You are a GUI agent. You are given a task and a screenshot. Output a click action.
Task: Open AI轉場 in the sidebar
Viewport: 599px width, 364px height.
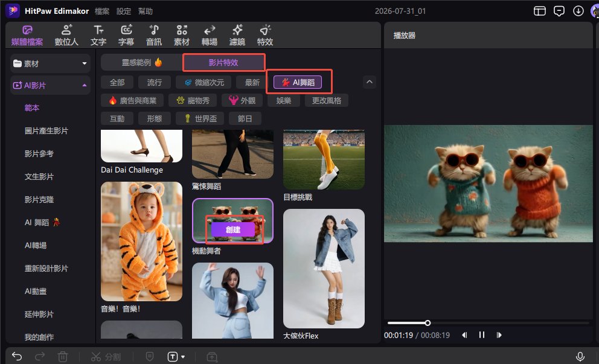[36, 245]
